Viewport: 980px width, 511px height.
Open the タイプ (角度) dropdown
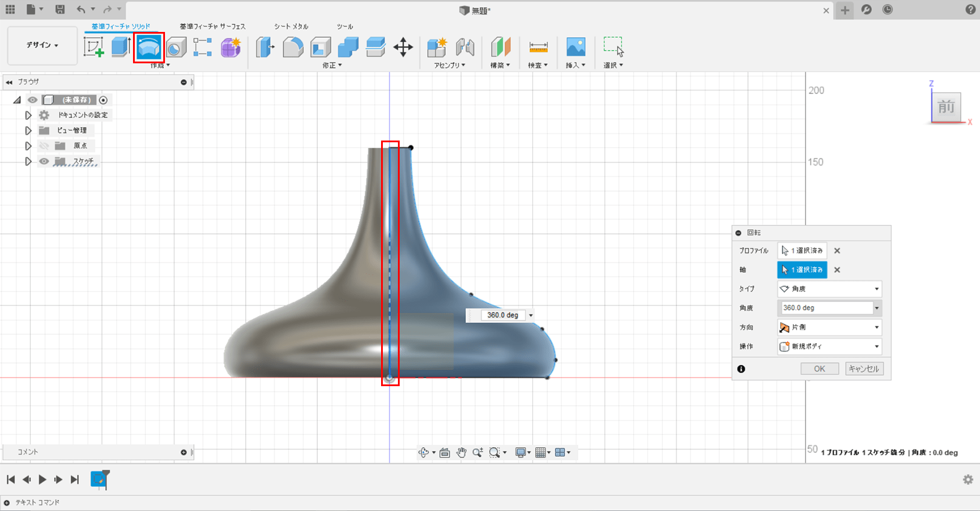click(829, 289)
